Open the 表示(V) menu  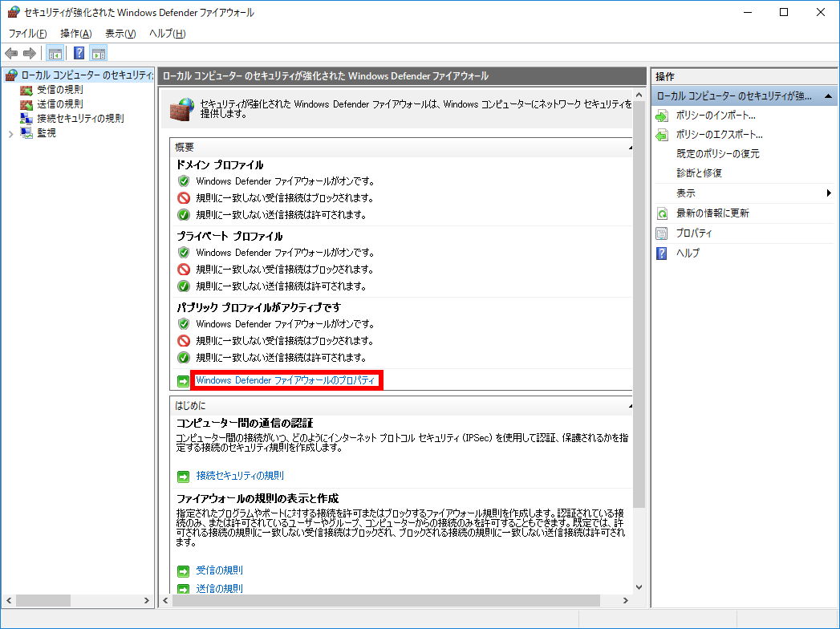click(x=120, y=34)
